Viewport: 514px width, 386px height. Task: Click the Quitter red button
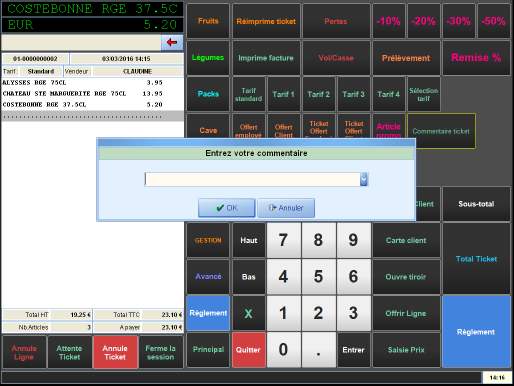pos(249,350)
